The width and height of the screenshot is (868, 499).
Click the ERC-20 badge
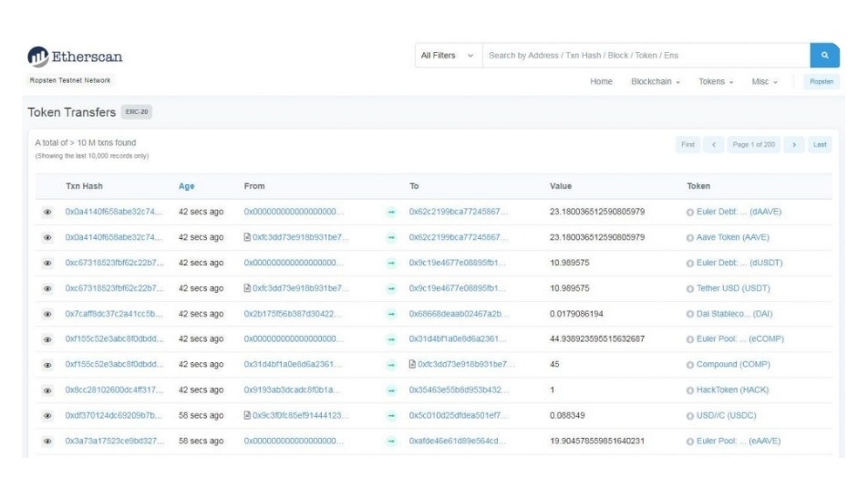click(137, 112)
